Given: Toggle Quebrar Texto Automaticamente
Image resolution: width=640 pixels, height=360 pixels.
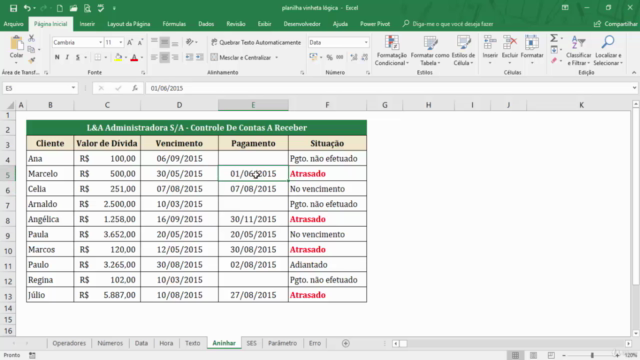Looking at the screenshot, I should (256, 42).
